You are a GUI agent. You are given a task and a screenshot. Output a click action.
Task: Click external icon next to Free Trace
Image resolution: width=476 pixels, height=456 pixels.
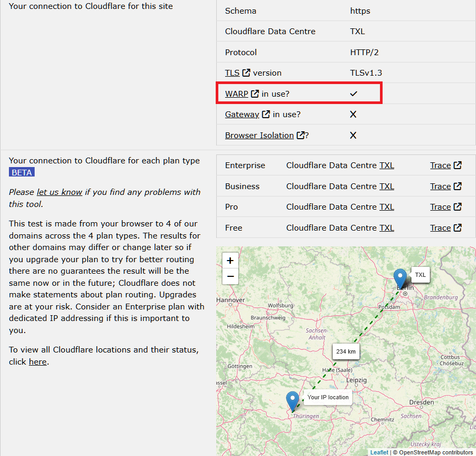point(458,228)
